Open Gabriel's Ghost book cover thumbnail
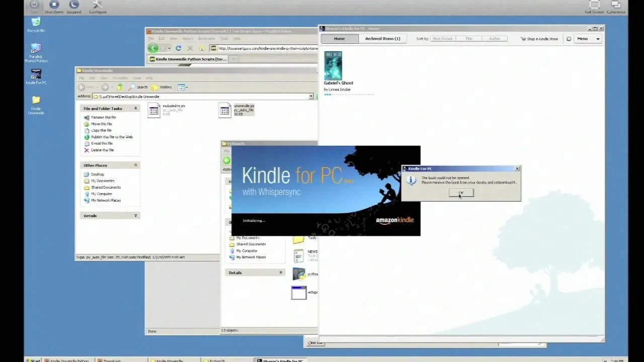Screen dimensions: 644x362 (333, 65)
